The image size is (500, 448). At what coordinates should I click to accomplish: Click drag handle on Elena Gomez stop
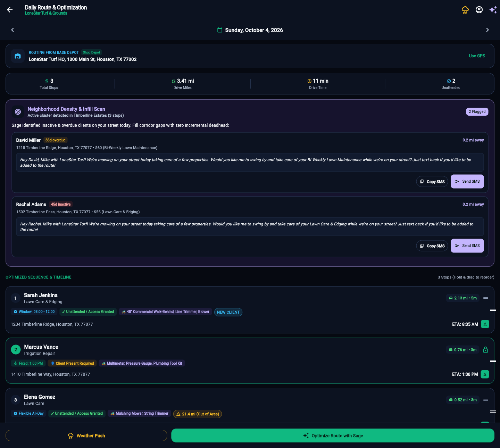[486, 400]
